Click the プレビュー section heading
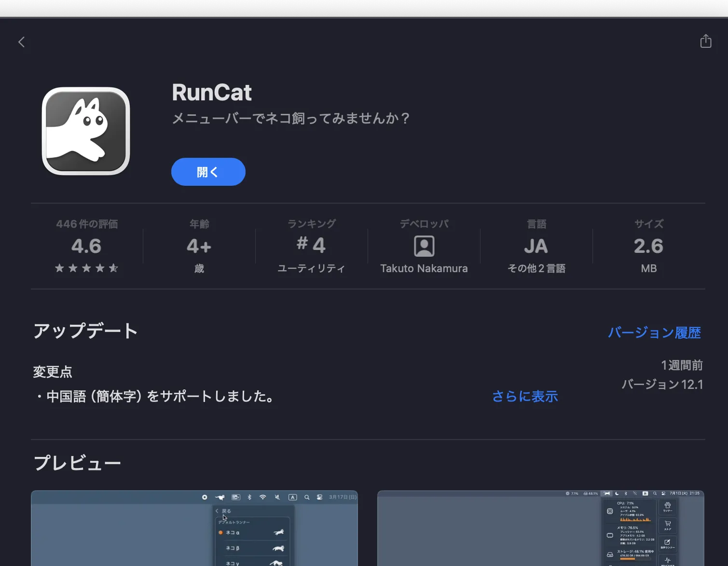 coord(77,463)
